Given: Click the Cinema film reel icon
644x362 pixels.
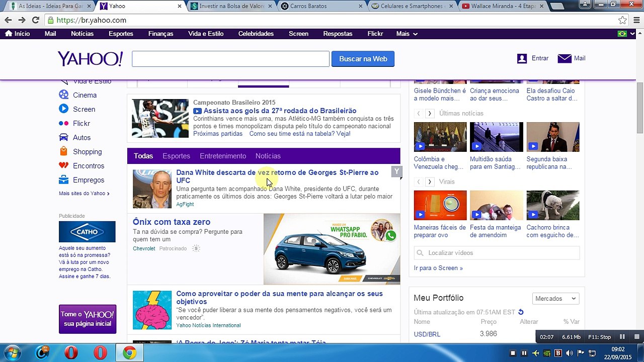Looking at the screenshot, I should (x=63, y=95).
